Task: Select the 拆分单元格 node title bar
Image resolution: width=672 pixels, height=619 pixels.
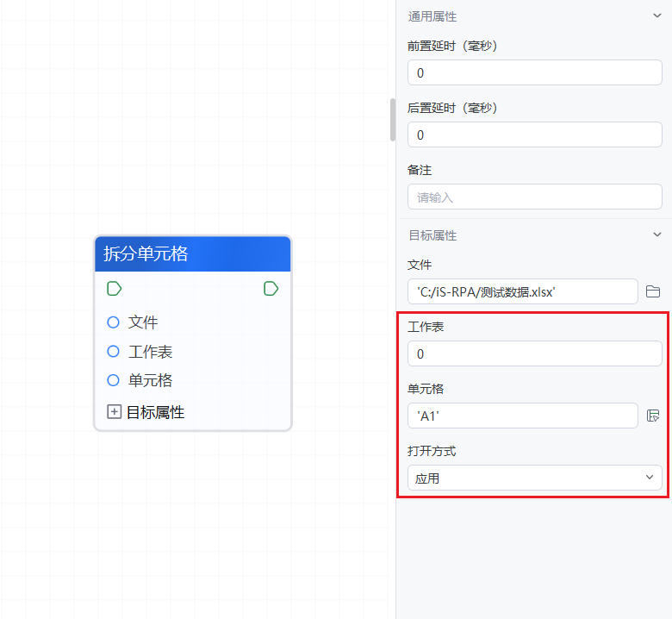Action: point(192,253)
